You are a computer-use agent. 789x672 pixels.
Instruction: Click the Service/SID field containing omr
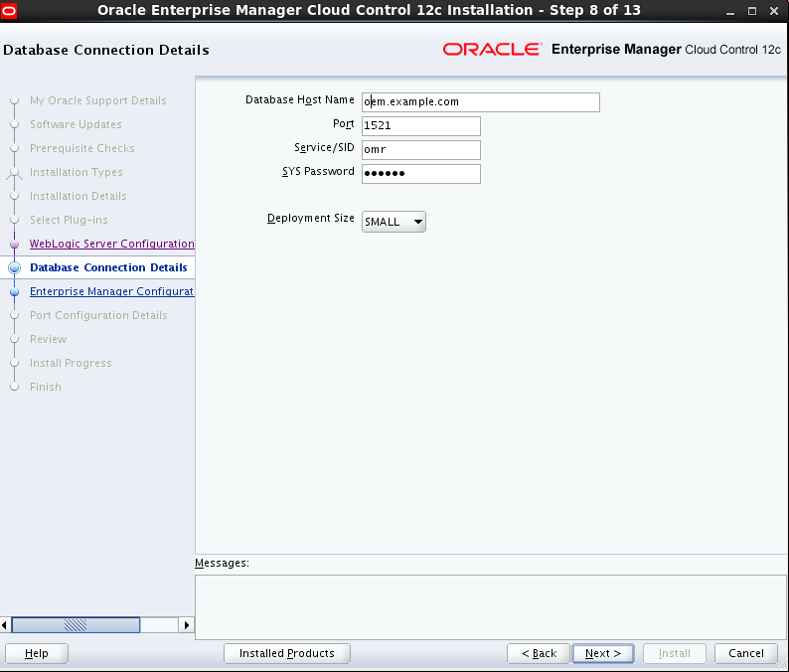(x=421, y=150)
